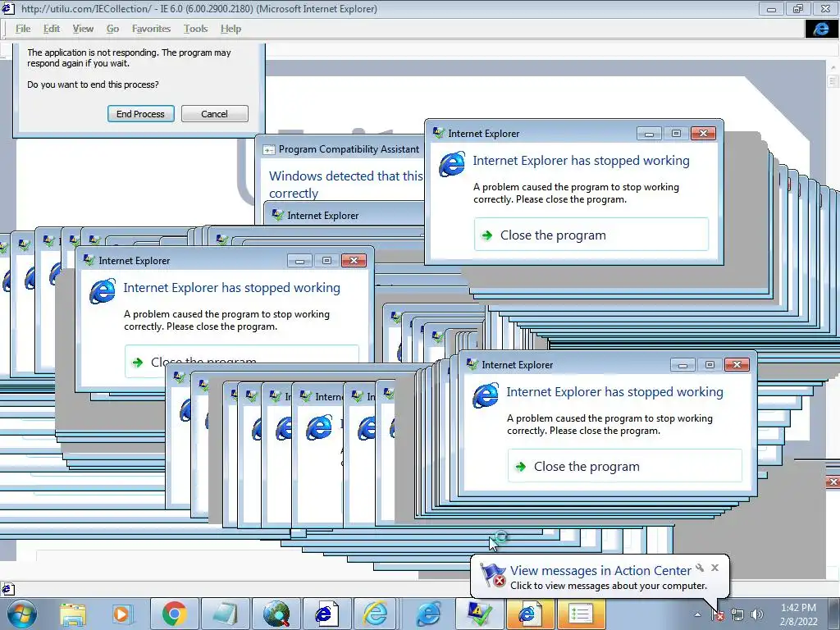Image resolution: width=840 pixels, height=630 pixels.
Task: Minimize the left Internet Explorer crash dialog
Action: (x=300, y=260)
